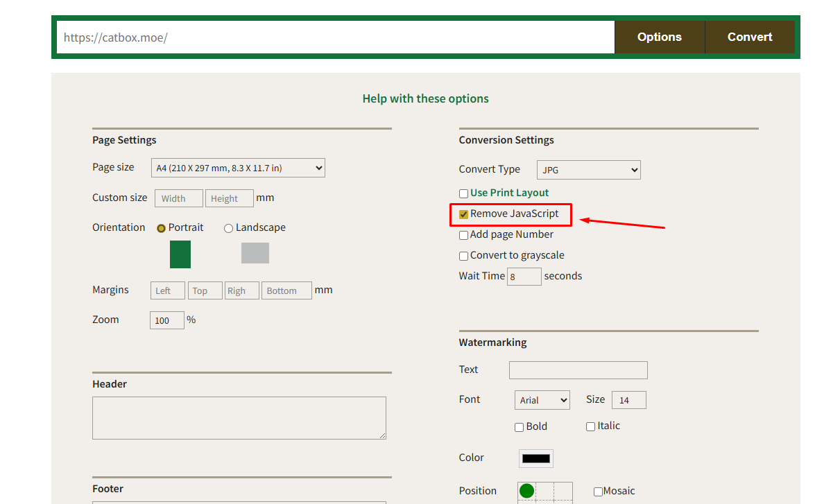The image size is (815, 504).
Task: Click the gray landscape orientation page icon
Action: (255, 253)
